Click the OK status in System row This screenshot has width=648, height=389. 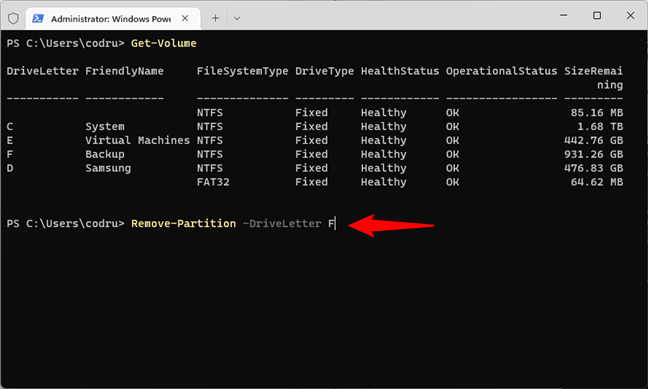click(x=453, y=126)
